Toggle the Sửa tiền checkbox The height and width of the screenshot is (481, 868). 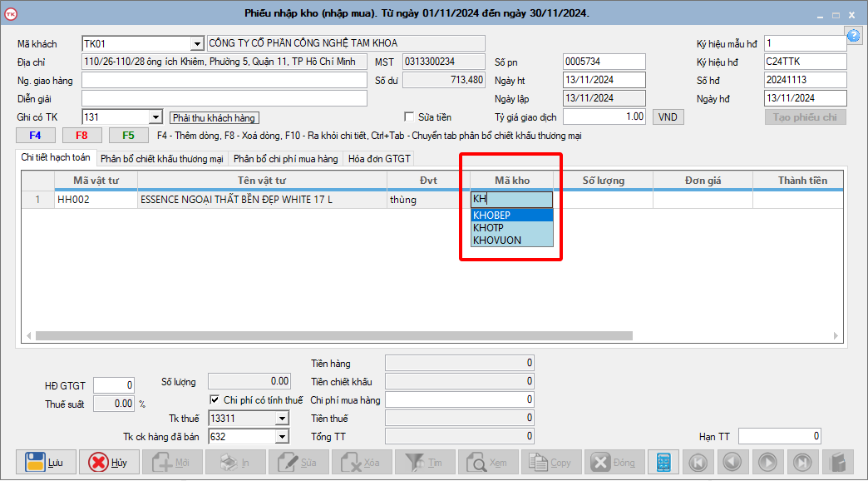pyautogui.click(x=409, y=117)
